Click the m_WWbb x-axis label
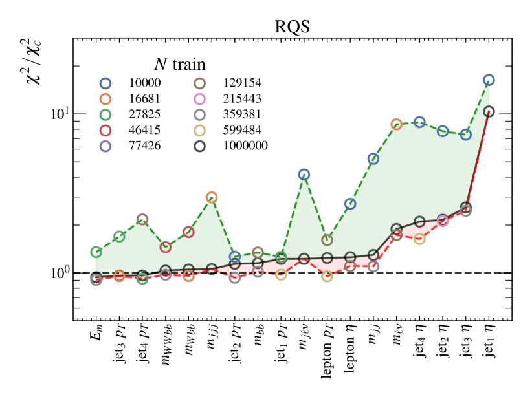 [167, 345]
